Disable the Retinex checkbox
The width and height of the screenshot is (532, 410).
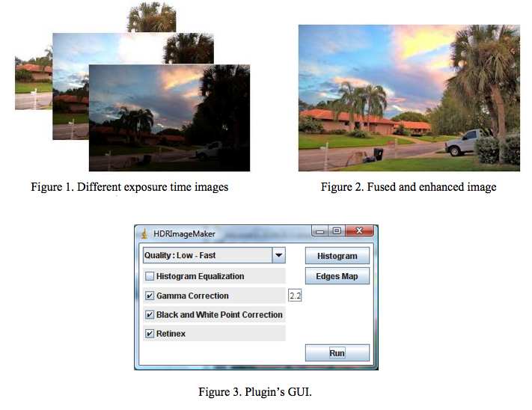[150, 333]
